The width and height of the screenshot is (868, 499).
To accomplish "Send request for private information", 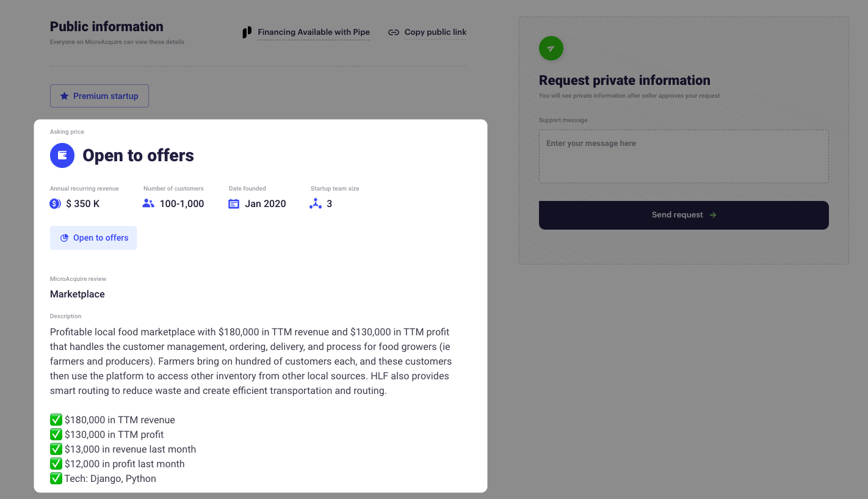I will click(684, 215).
